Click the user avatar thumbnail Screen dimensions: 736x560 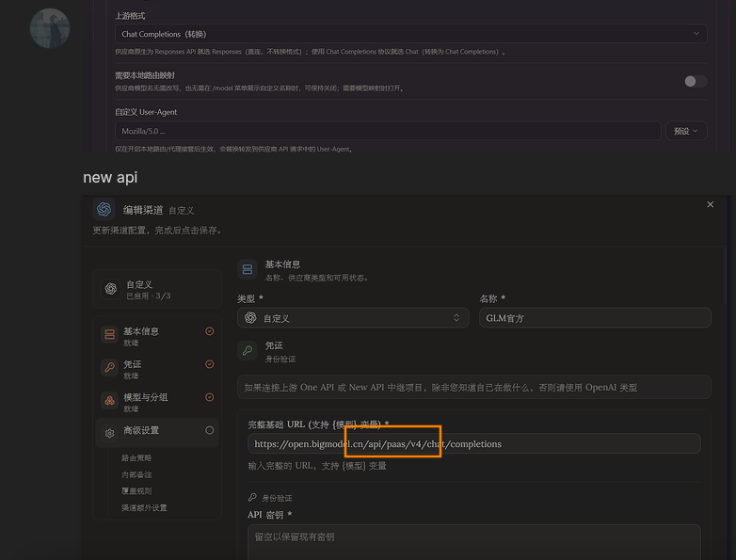click(x=50, y=28)
